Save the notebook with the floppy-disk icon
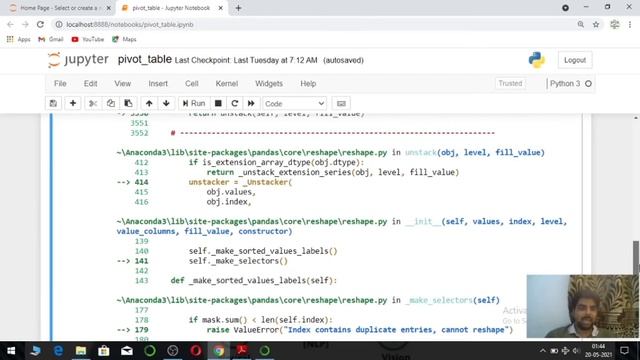The height and width of the screenshot is (360, 640). pyautogui.click(x=53, y=104)
